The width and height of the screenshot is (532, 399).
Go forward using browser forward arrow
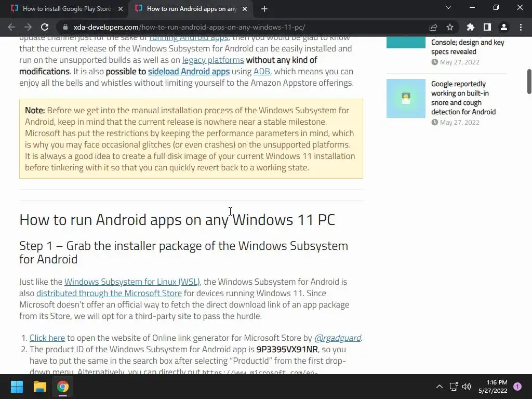[28, 27]
